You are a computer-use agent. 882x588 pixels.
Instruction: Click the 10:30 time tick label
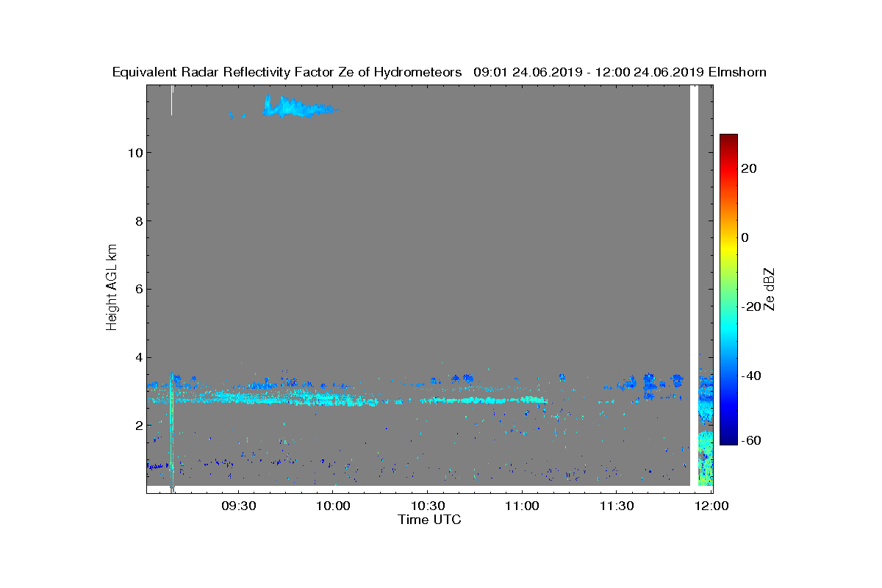428,506
